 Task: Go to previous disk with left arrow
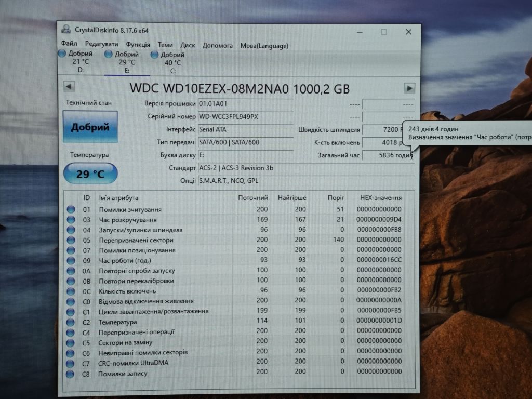tap(69, 87)
